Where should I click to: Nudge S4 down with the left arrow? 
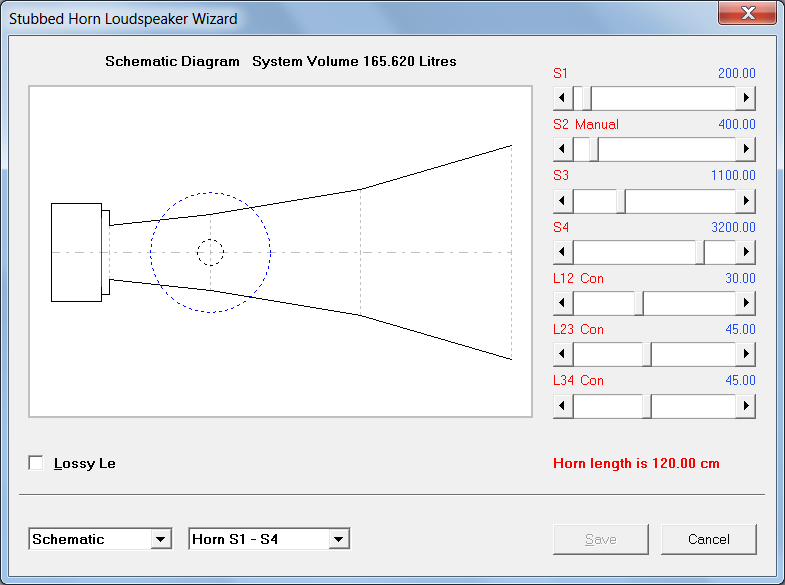(563, 252)
